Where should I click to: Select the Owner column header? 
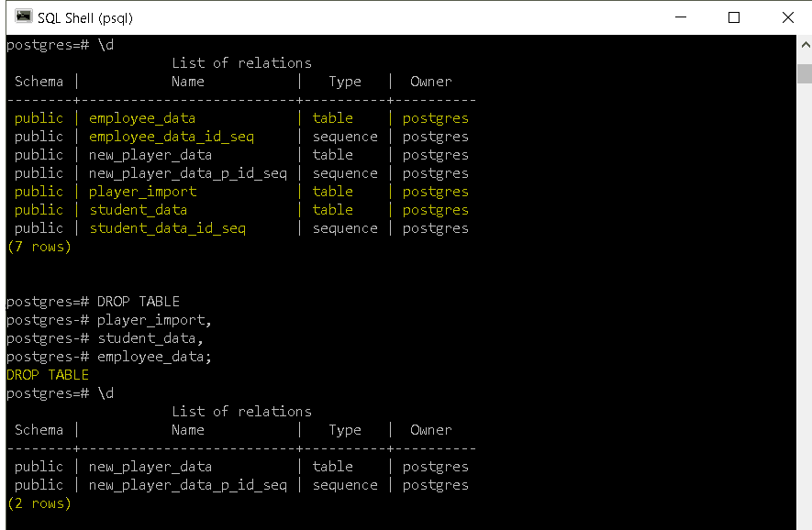click(x=430, y=81)
